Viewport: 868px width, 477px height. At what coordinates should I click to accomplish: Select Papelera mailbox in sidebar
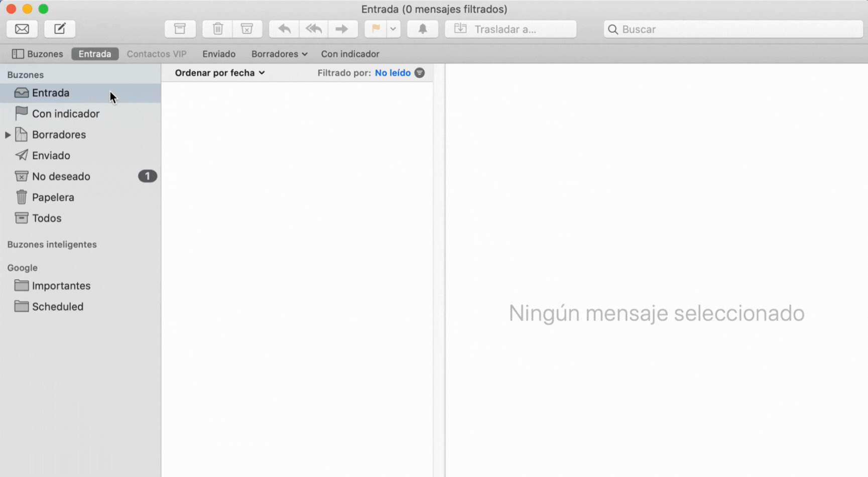80,197
